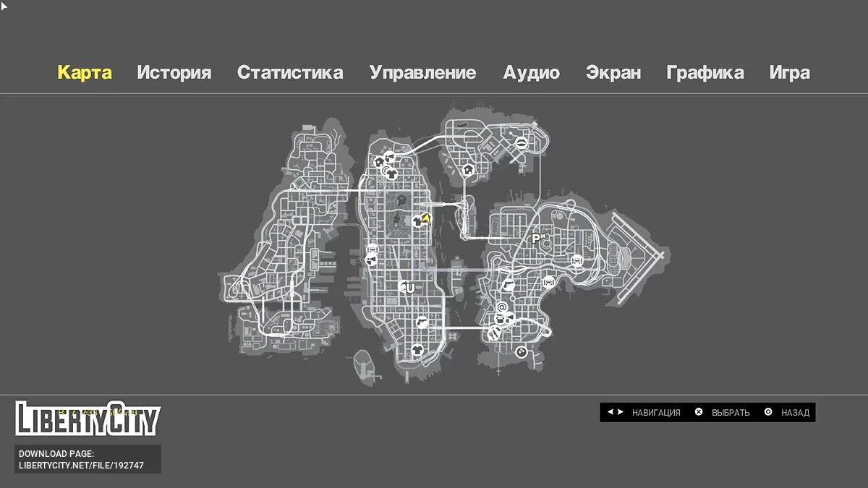Image resolution: width=868 pixels, height=488 pixels.
Task: Switch to the Статистика tab
Action: (x=291, y=72)
